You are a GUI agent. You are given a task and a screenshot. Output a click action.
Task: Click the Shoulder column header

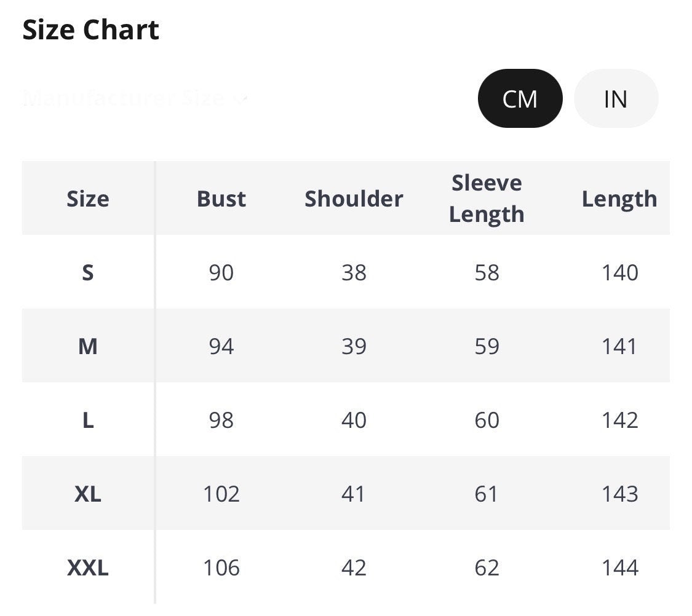point(354,199)
